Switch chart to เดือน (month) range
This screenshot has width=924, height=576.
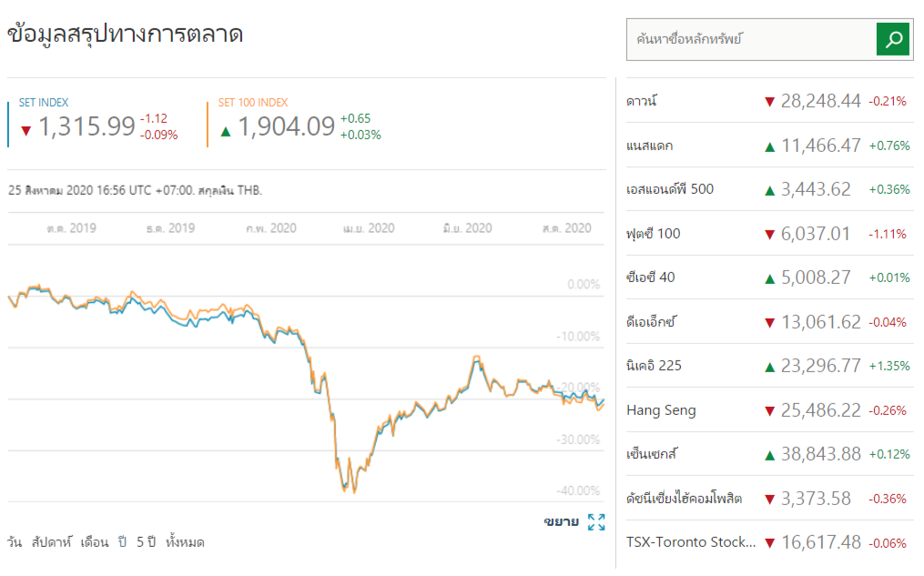[x=95, y=542]
